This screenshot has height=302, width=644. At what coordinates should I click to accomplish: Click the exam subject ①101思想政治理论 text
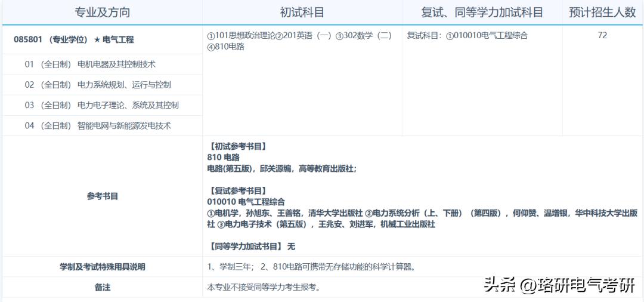coord(241,36)
